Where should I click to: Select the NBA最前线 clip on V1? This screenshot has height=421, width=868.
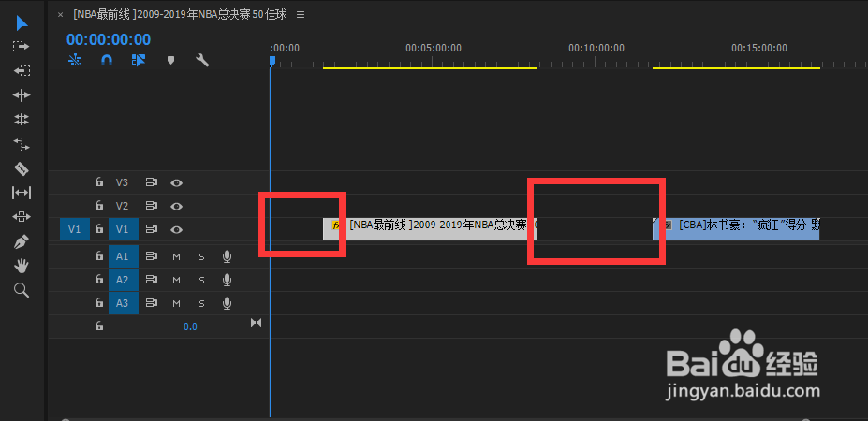pyautogui.click(x=430, y=229)
